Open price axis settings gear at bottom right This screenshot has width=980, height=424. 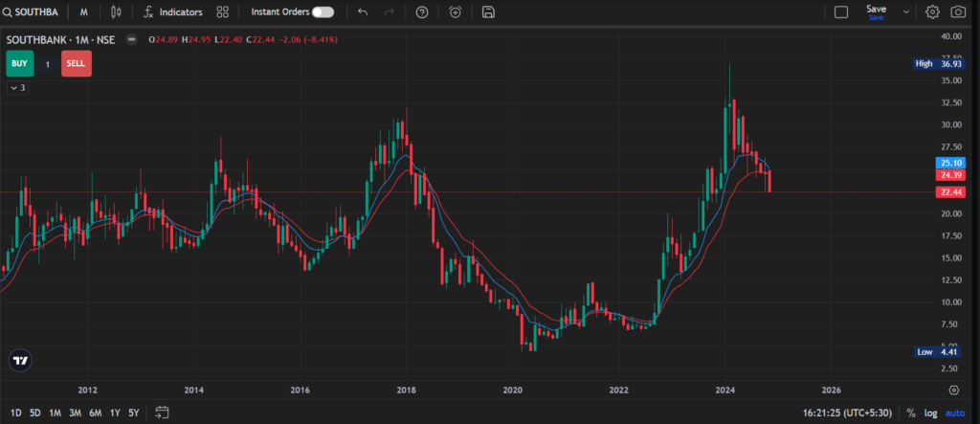click(x=954, y=391)
